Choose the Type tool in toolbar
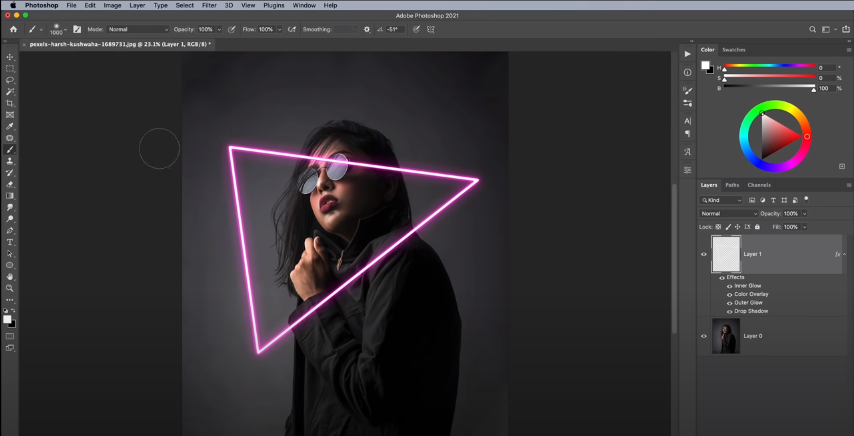The width and height of the screenshot is (854, 436). [x=10, y=242]
